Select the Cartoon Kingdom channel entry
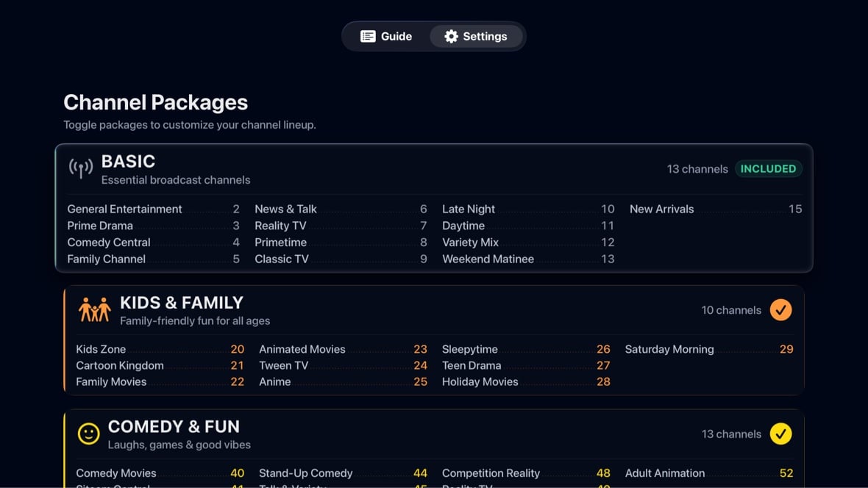This screenshot has width=868, height=488. click(120, 365)
